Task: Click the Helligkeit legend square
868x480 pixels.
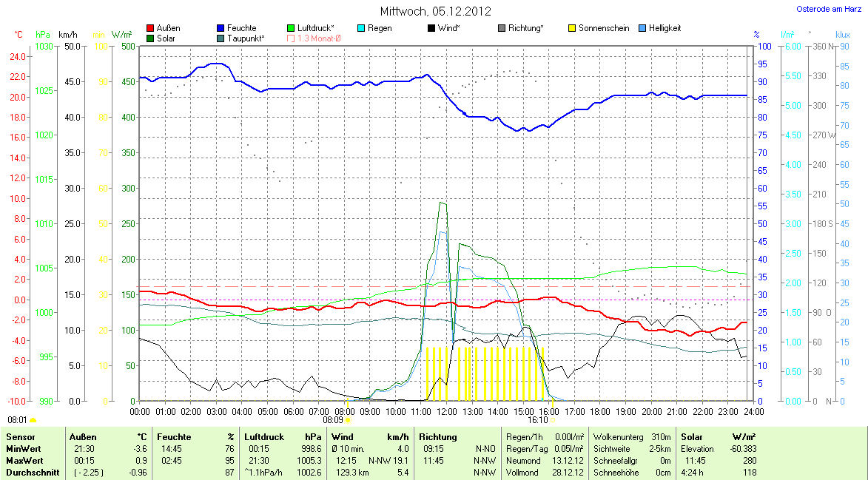Action: click(x=642, y=28)
